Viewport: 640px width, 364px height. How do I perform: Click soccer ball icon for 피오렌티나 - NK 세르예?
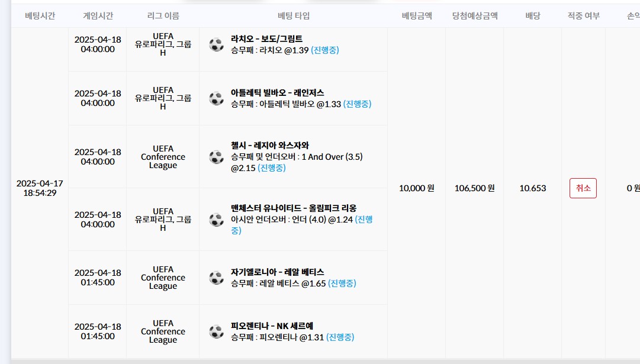(x=216, y=331)
